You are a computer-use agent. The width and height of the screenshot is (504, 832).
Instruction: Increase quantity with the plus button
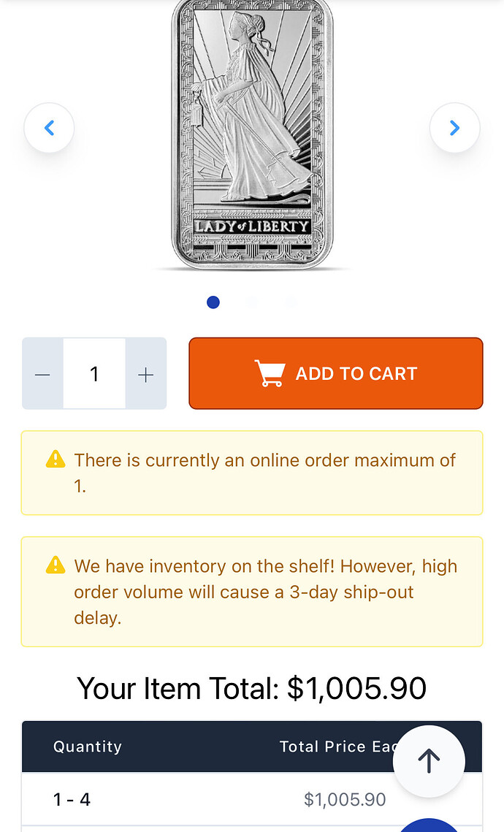point(146,374)
